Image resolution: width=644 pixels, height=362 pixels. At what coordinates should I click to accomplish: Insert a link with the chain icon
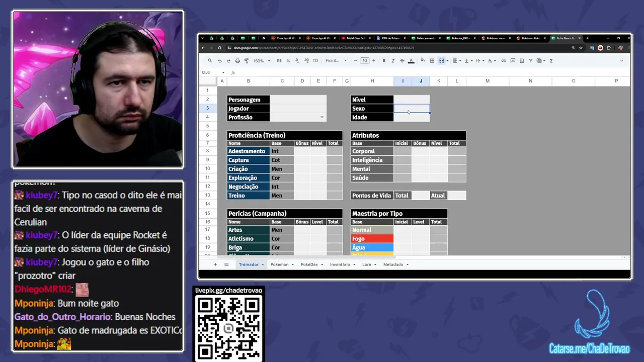click(x=503, y=61)
